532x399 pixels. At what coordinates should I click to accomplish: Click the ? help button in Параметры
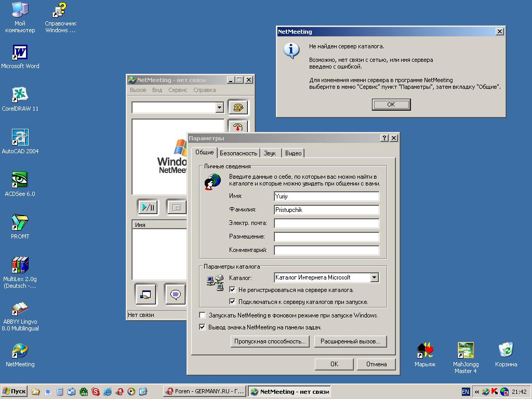pos(384,138)
